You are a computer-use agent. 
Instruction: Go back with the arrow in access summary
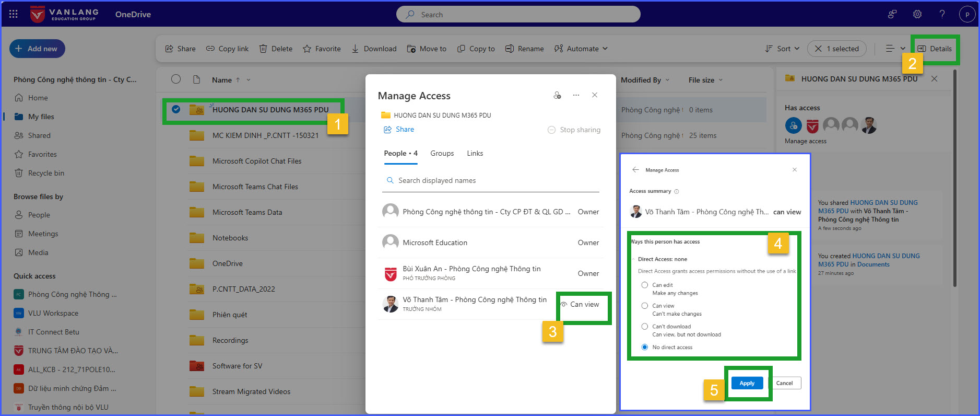[635, 170]
